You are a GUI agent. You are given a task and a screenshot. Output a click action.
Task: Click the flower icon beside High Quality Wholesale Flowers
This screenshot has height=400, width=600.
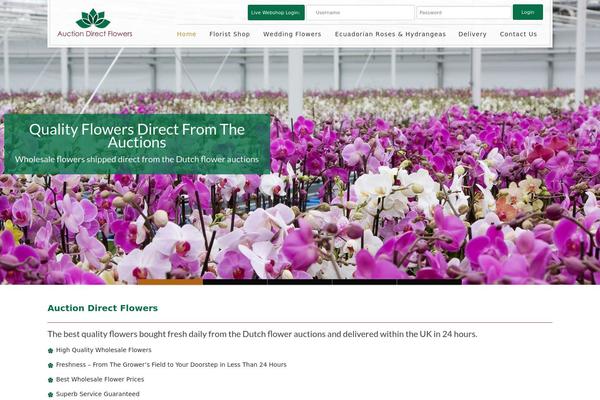pos(51,351)
